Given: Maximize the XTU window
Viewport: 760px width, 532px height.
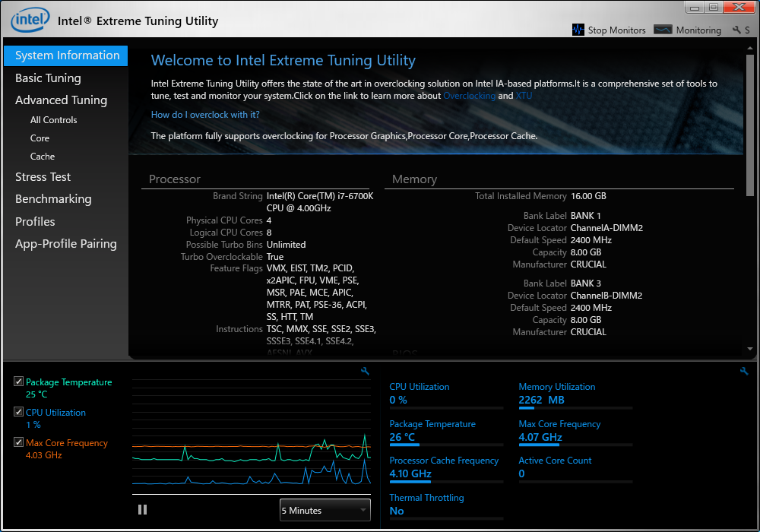Looking at the screenshot, I should (714, 8).
